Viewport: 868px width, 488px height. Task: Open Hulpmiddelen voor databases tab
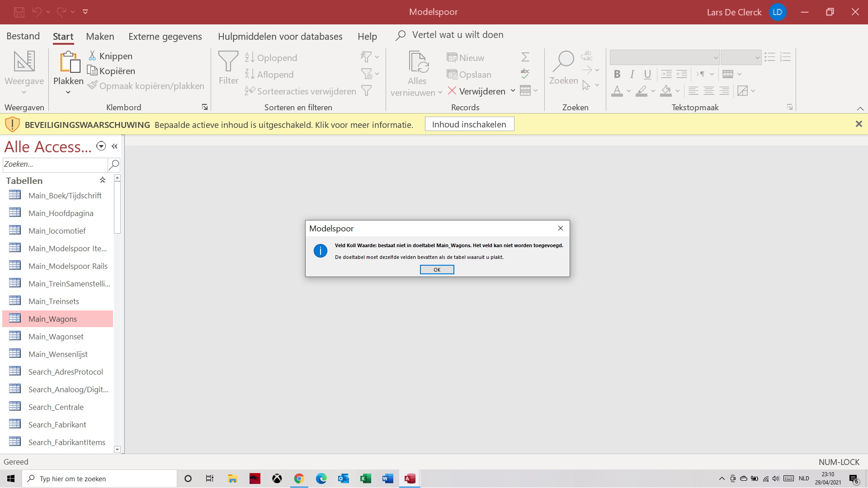coord(280,37)
